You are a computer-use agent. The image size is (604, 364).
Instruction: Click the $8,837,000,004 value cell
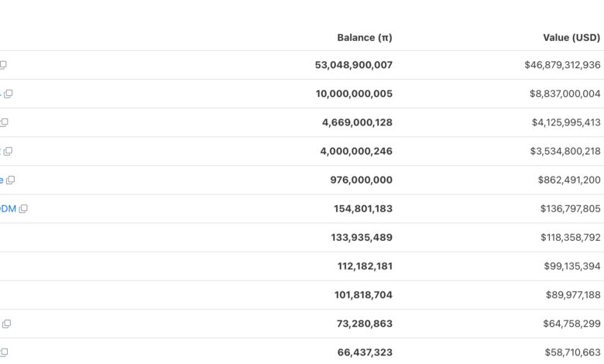[x=565, y=94]
